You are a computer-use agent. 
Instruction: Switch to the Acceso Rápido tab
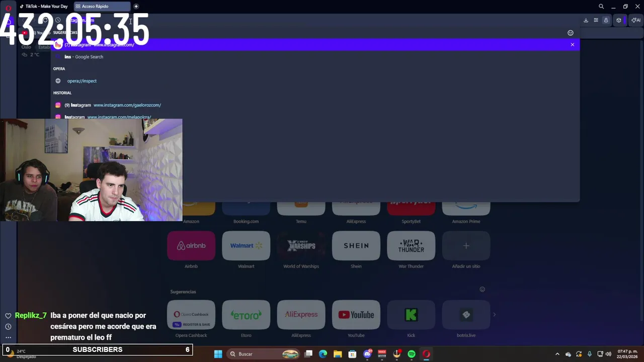point(102,7)
